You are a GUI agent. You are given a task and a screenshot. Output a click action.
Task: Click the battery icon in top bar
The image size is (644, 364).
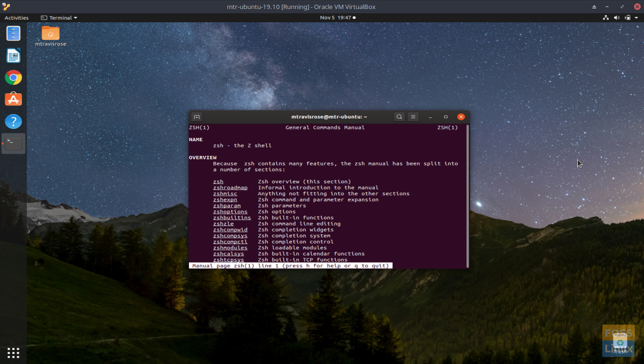tap(627, 18)
